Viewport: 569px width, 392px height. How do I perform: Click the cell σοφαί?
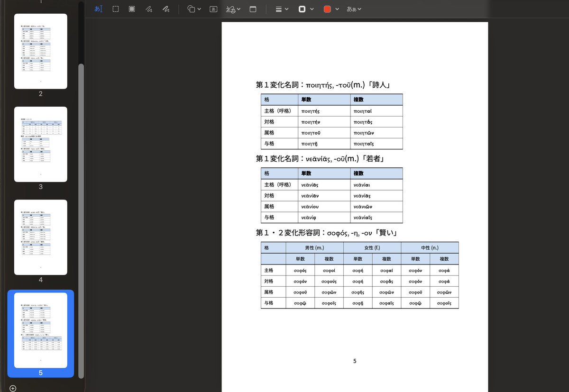386,270
